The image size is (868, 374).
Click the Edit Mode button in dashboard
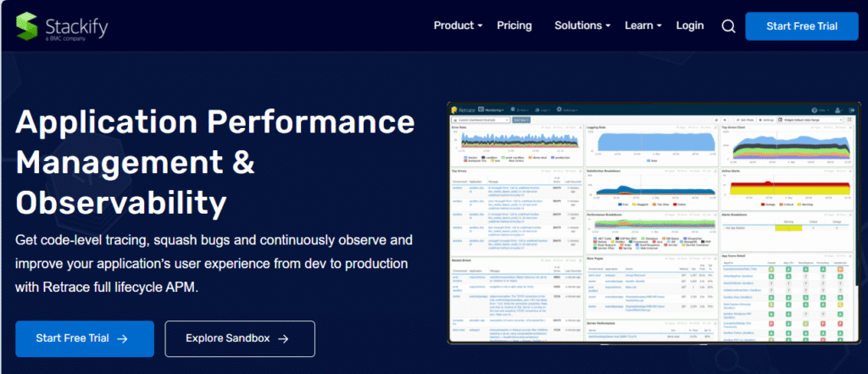(x=744, y=120)
